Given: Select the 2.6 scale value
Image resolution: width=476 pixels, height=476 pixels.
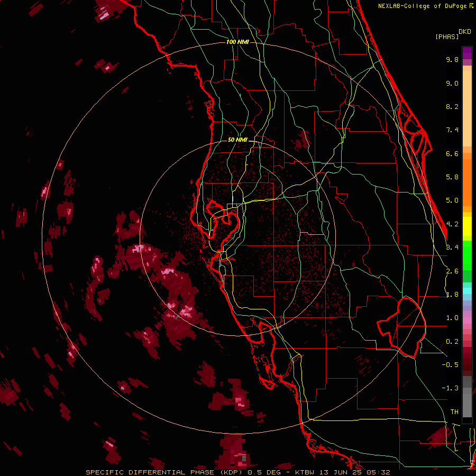Looking at the screenshot, I should coord(452,271).
